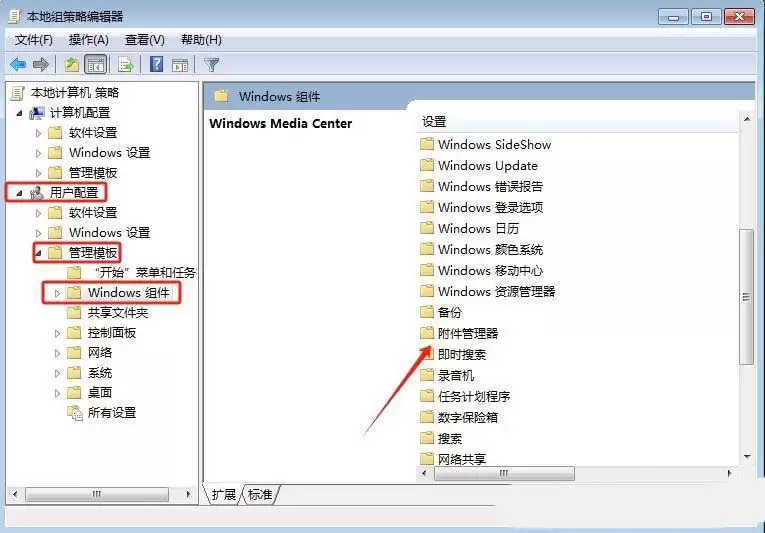Click the list's scroll-up arrow
This screenshot has height=533, width=765.
(747, 119)
